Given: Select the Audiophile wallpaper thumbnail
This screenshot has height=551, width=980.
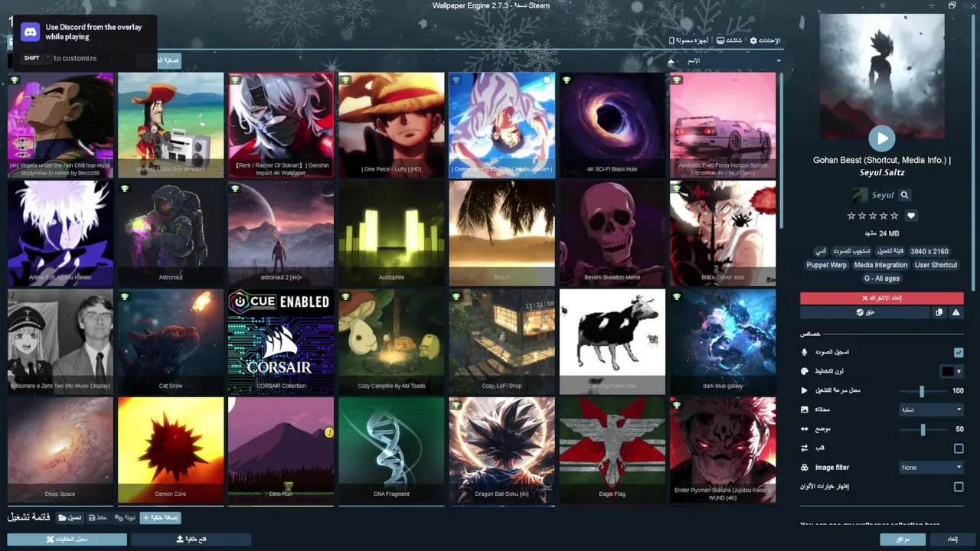Looking at the screenshot, I should click(391, 233).
